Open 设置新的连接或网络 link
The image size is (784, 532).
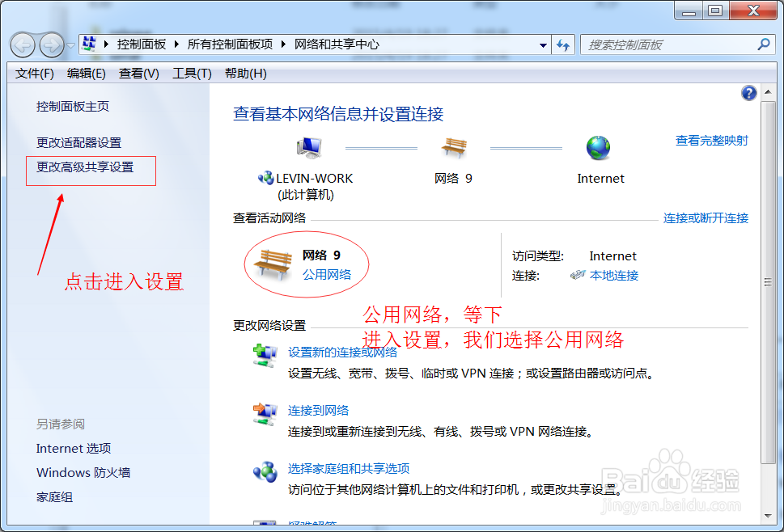(x=342, y=353)
